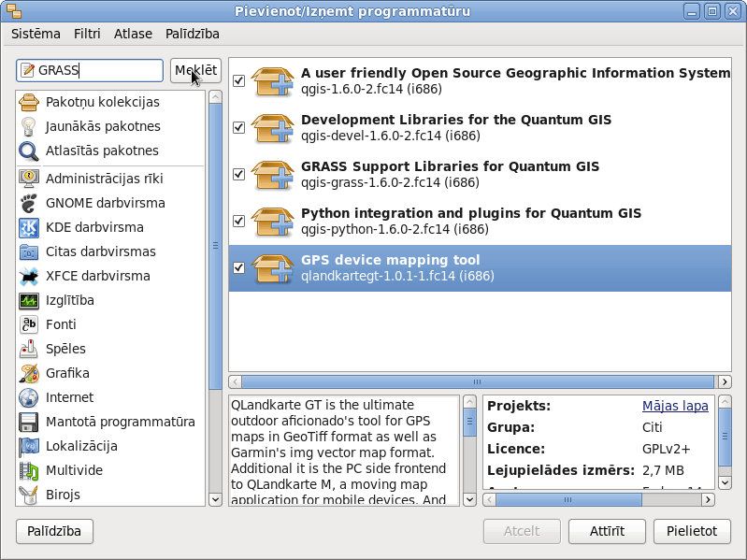Open the Palīdzība menu

click(193, 34)
